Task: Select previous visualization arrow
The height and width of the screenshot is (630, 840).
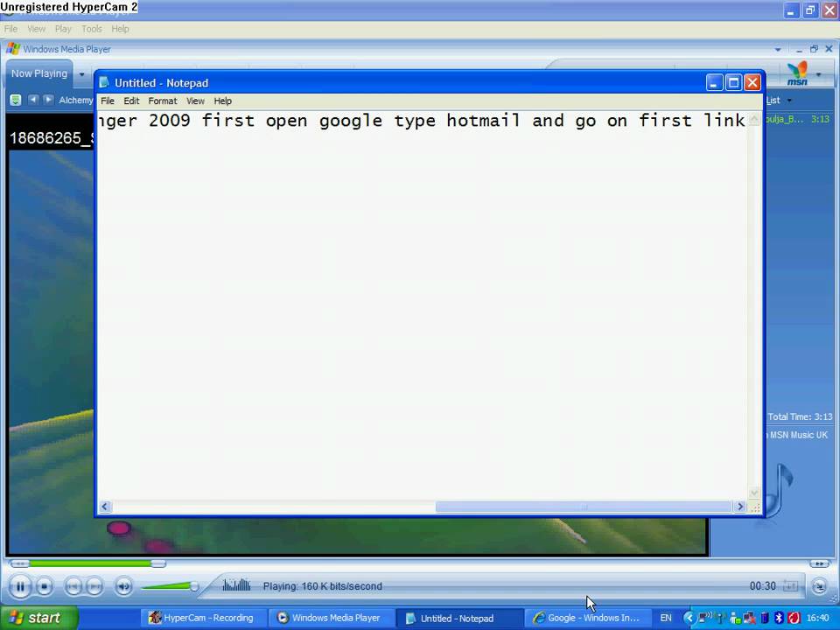Action: click(x=33, y=100)
